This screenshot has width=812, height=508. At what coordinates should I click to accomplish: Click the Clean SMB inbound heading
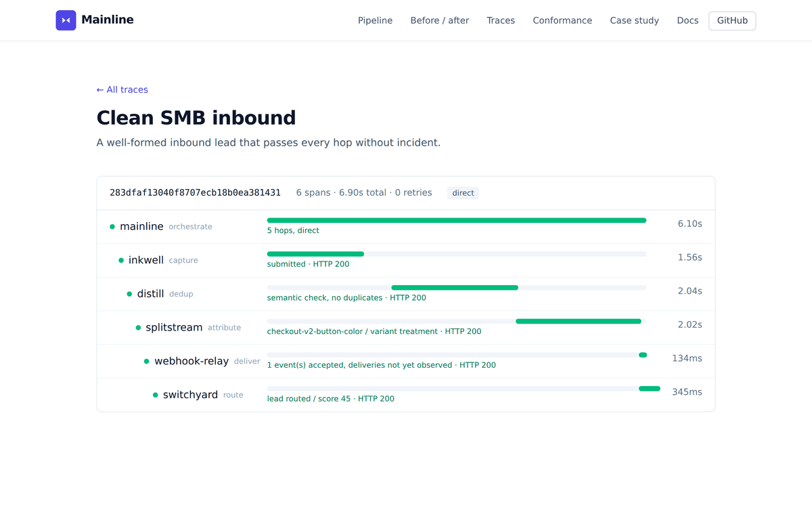tap(196, 118)
